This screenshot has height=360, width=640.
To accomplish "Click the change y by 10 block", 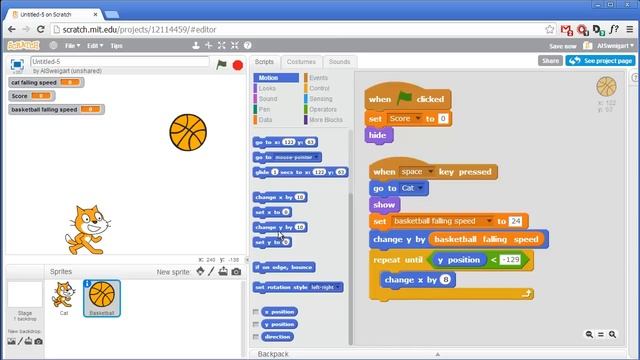I will [x=280, y=227].
